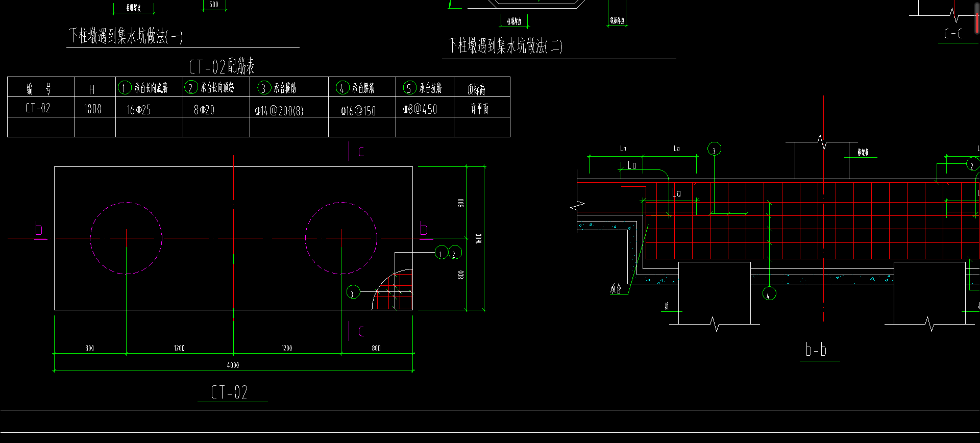Select the '1600' vertical dimension text
Image resolution: width=980 pixels, height=443 pixels.
point(478,238)
